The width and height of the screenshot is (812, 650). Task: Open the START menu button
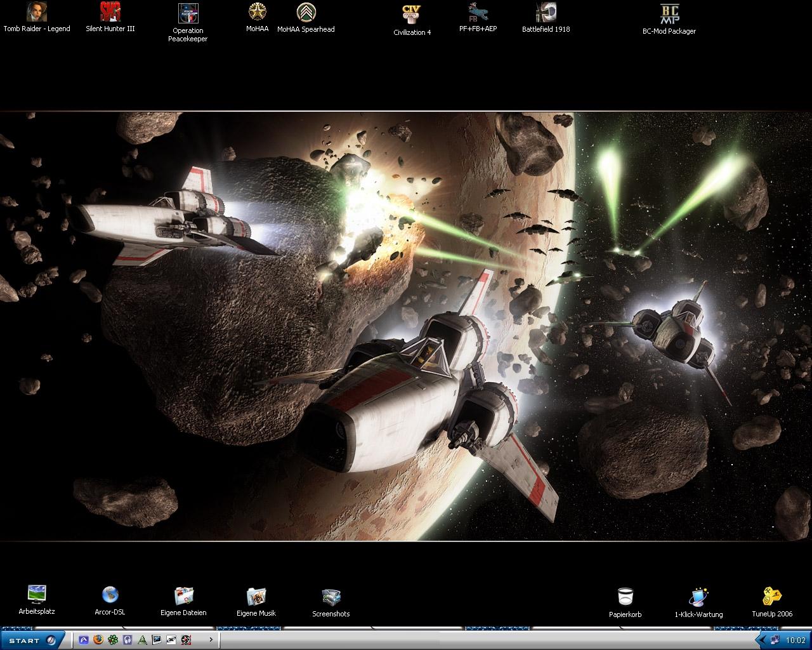click(31, 640)
